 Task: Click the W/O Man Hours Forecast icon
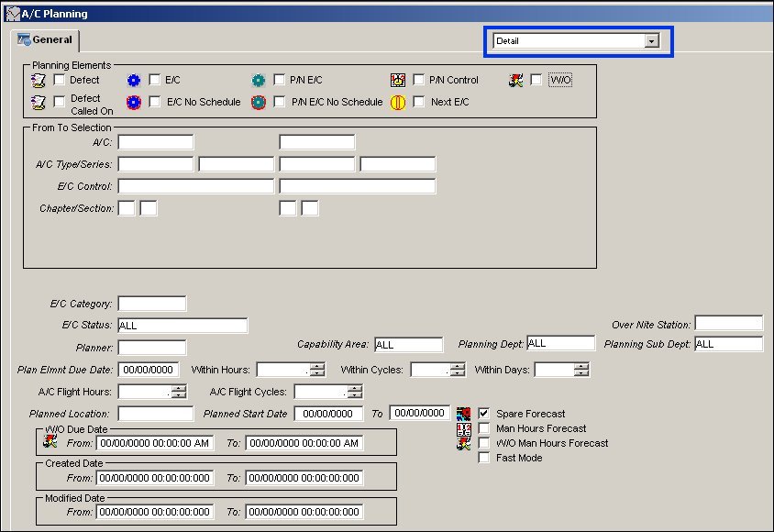click(x=463, y=444)
